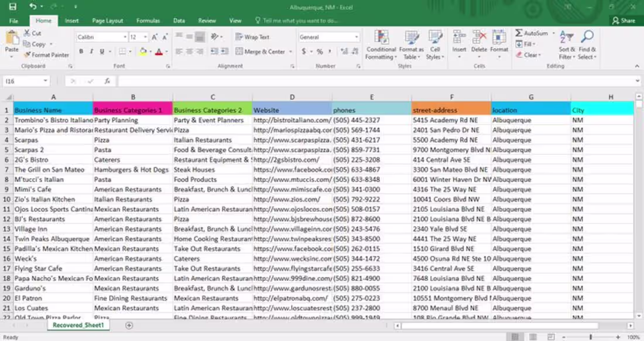Toggle Underline formatting
Screen dimensions: 644x341
pyautogui.click(x=102, y=51)
